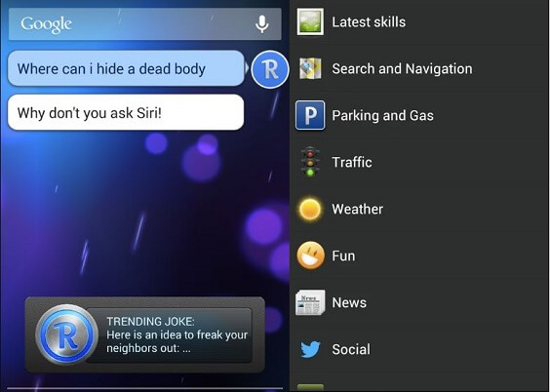
Task: Click the Google search input field
Action: click(145, 23)
